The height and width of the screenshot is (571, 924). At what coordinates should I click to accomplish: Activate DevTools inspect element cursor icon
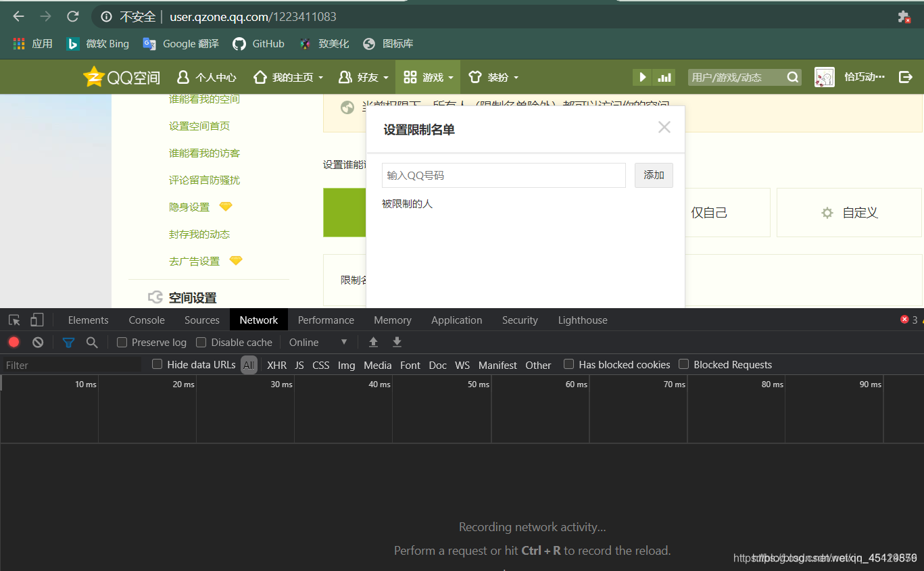(x=14, y=320)
